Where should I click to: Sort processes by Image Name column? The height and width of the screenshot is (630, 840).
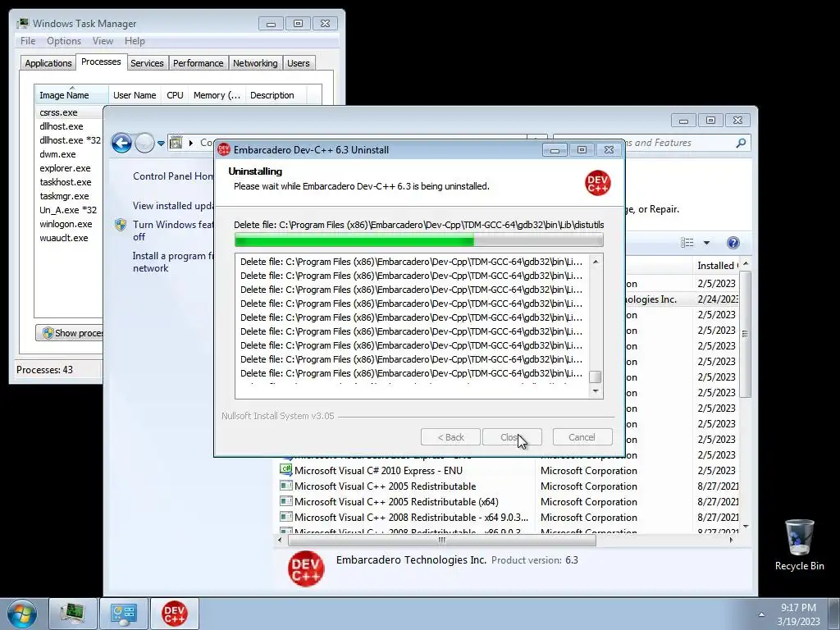71,95
